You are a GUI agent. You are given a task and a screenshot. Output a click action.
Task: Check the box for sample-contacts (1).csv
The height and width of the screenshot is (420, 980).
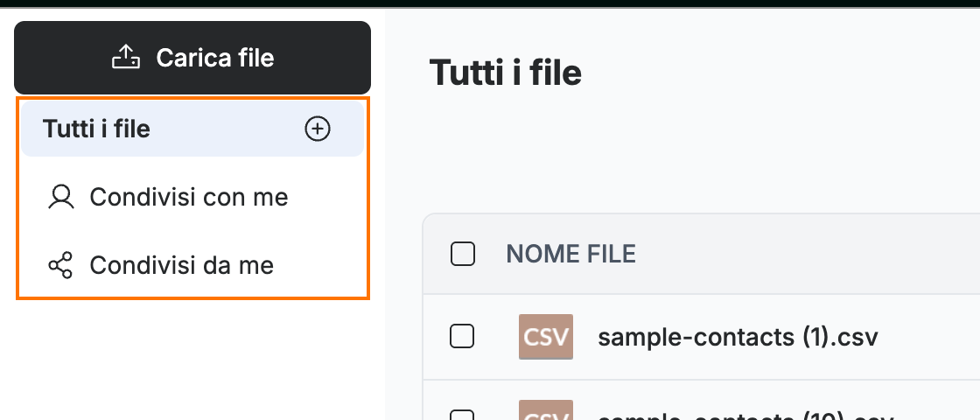pos(463,337)
